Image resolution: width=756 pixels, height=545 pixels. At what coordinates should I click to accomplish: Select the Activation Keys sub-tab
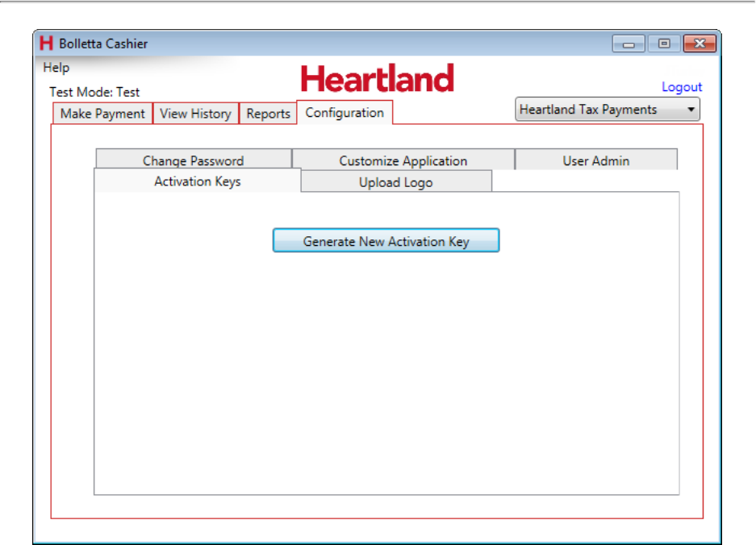click(x=197, y=181)
